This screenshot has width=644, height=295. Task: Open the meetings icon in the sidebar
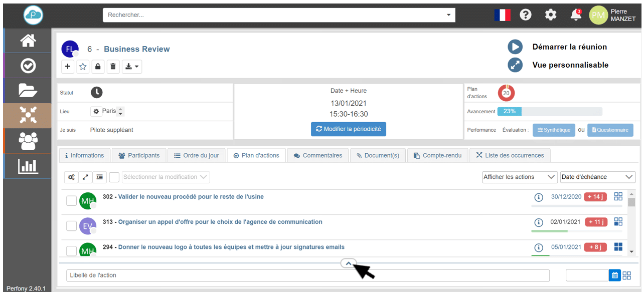28,116
